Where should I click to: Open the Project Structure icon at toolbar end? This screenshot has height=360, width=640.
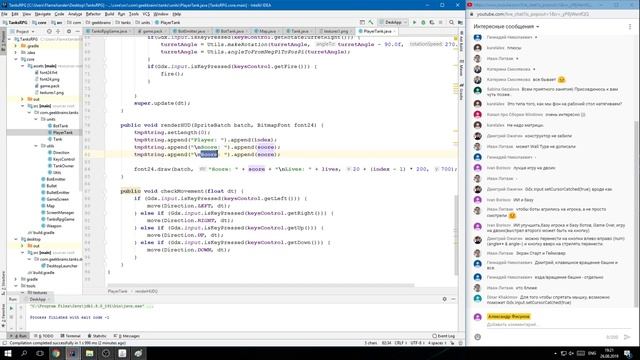460,22
